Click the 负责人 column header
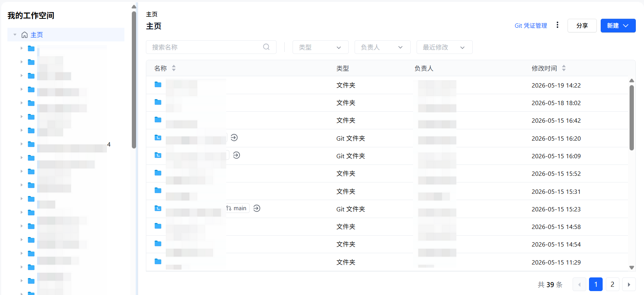Image resolution: width=644 pixels, height=295 pixels. click(x=424, y=68)
